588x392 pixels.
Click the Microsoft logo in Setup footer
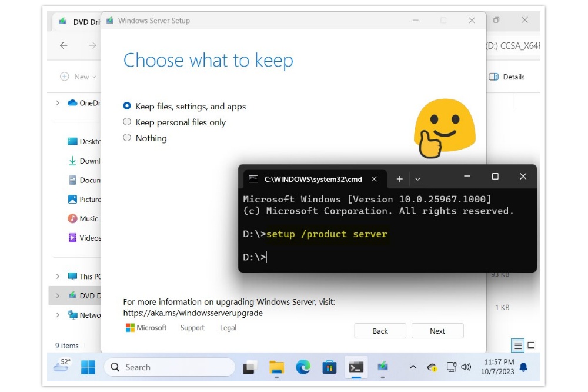(x=146, y=327)
